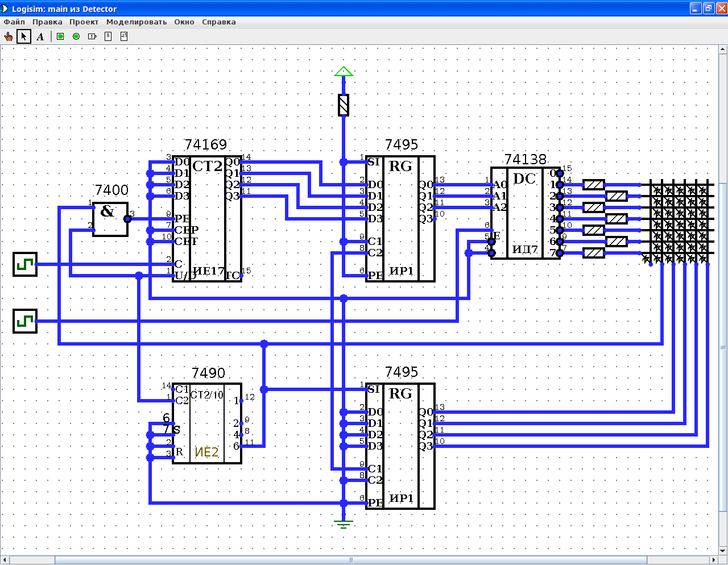Select the resistor on decoder output 1
The image size is (728, 565).
[594, 185]
